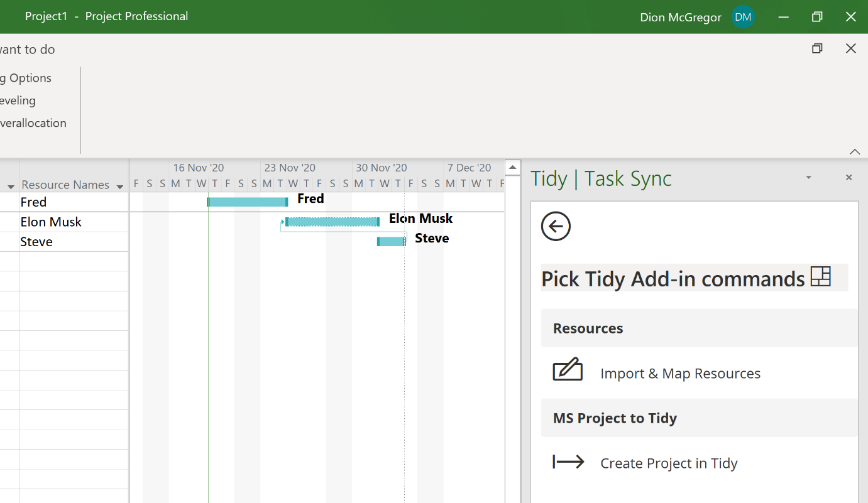Click the 16 Nov '20 timescale header

pos(199,168)
